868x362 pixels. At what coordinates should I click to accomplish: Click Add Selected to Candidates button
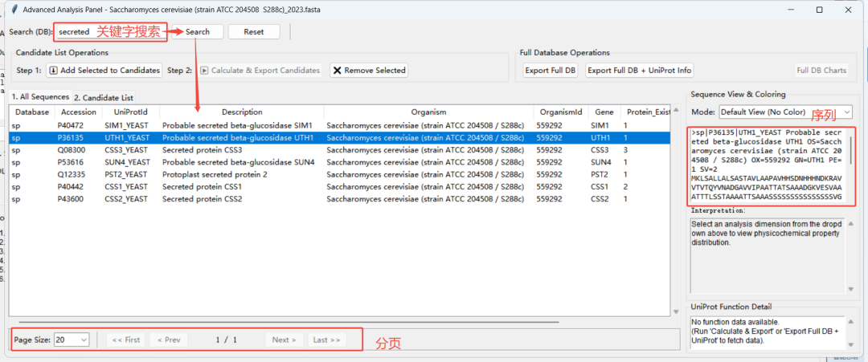(104, 70)
